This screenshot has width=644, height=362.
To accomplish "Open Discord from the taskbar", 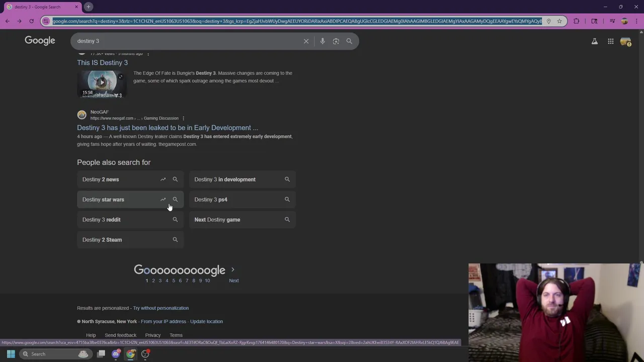I will [x=116, y=354].
